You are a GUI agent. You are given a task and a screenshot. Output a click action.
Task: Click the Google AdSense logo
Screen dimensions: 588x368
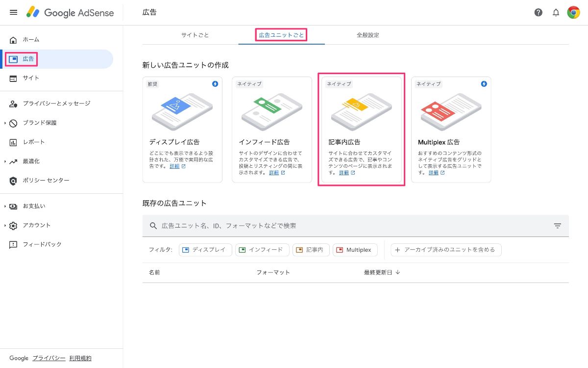point(70,12)
